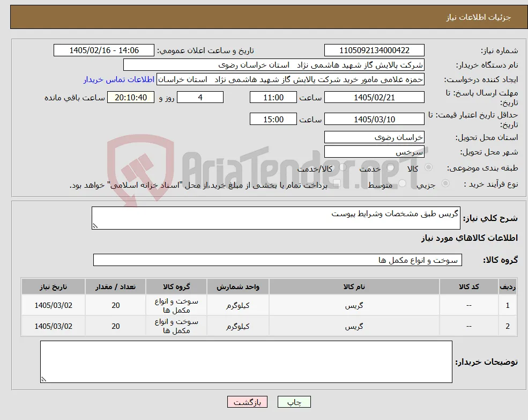Screen dimensions: 528x420
Task: Click goods group cell in row 2
Action: [x=176, y=326]
